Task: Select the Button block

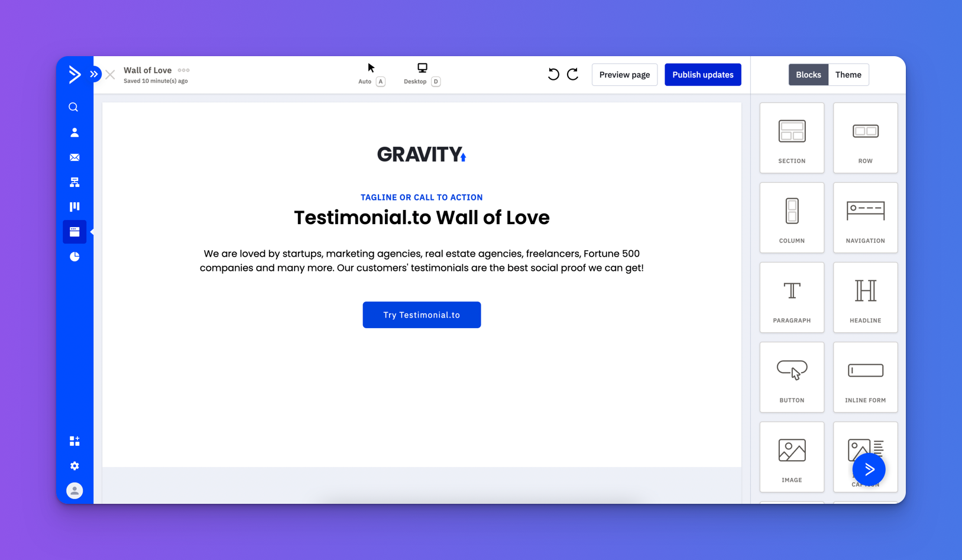Action: click(x=792, y=377)
